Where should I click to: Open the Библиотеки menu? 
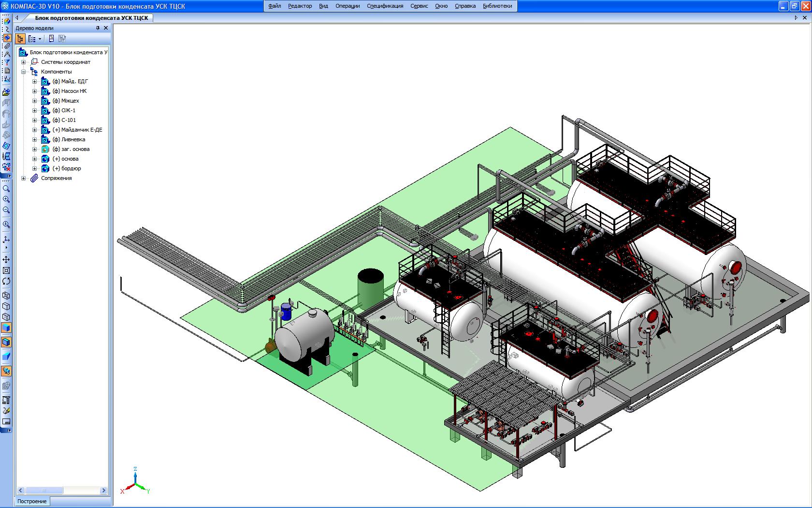[x=497, y=6]
